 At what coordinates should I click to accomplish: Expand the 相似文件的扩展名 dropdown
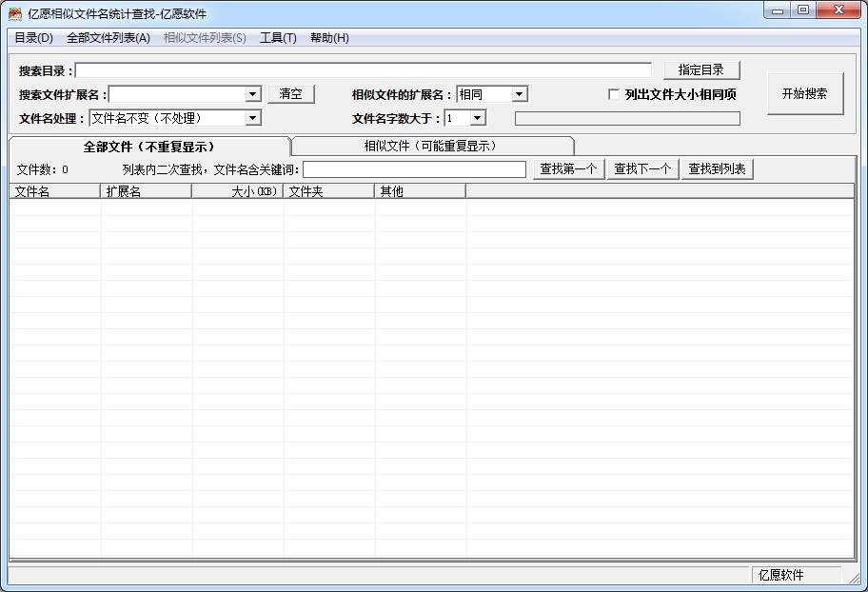click(x=520, y=94)
